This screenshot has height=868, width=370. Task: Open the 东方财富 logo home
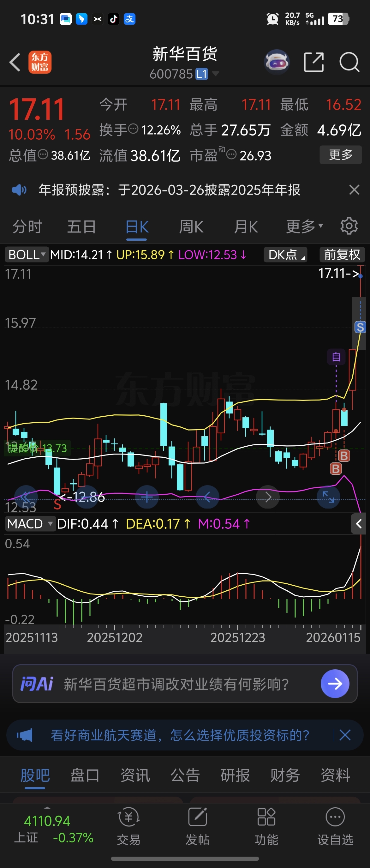coord(40,62)
